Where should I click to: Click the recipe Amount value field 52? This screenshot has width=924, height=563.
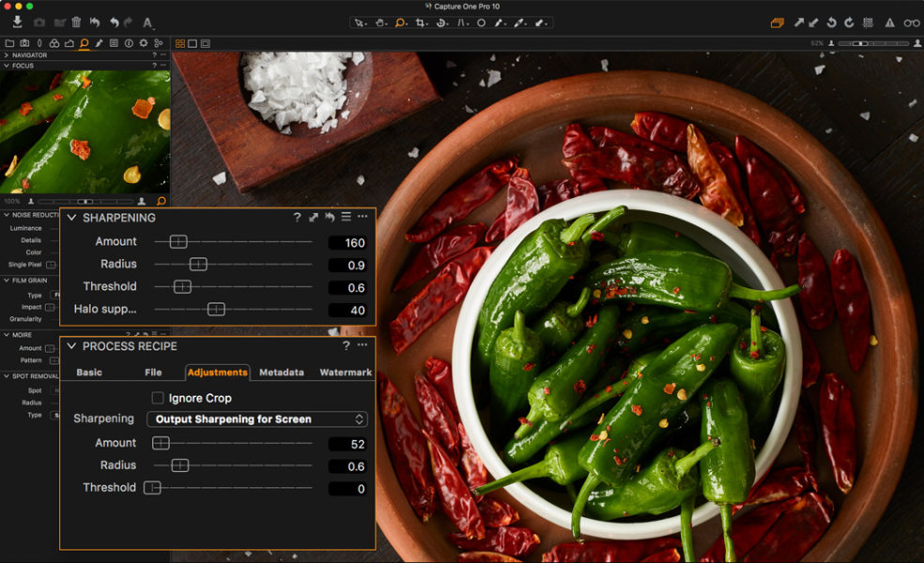347,444
